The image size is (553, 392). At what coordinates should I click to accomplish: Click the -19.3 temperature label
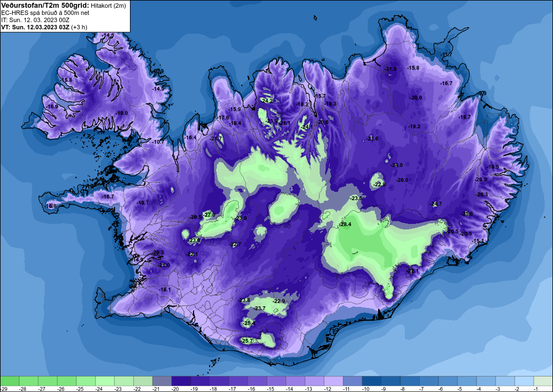(330, 103)
